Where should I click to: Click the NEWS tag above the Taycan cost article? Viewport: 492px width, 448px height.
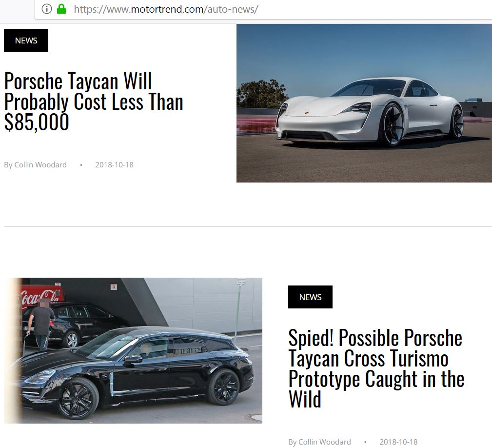[26, 40]
